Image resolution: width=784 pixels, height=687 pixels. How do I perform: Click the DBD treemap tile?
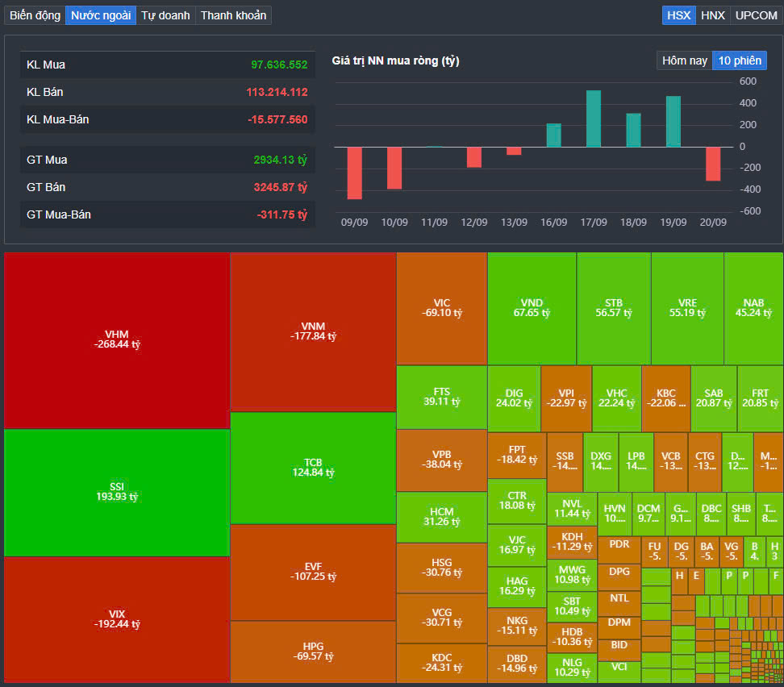click(517, 664)
